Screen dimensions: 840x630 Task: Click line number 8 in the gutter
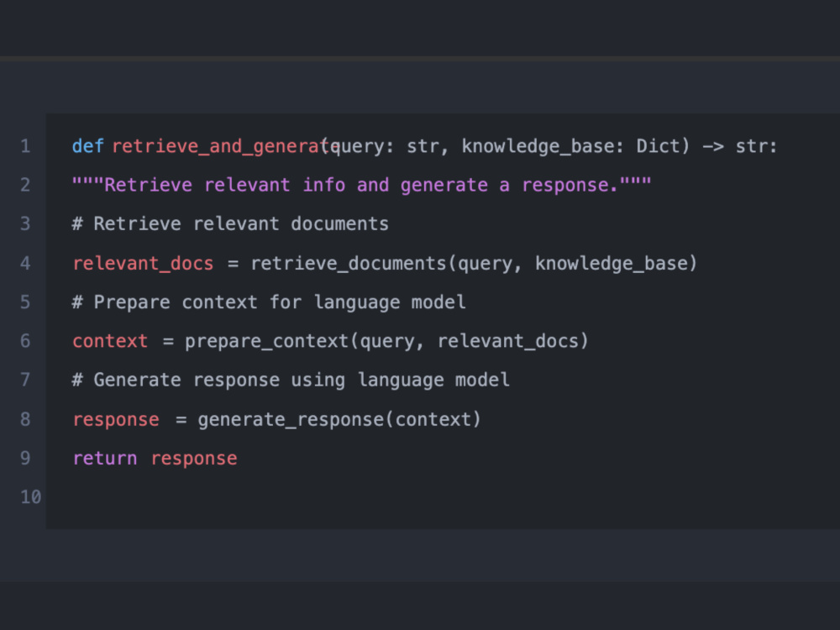25,419
